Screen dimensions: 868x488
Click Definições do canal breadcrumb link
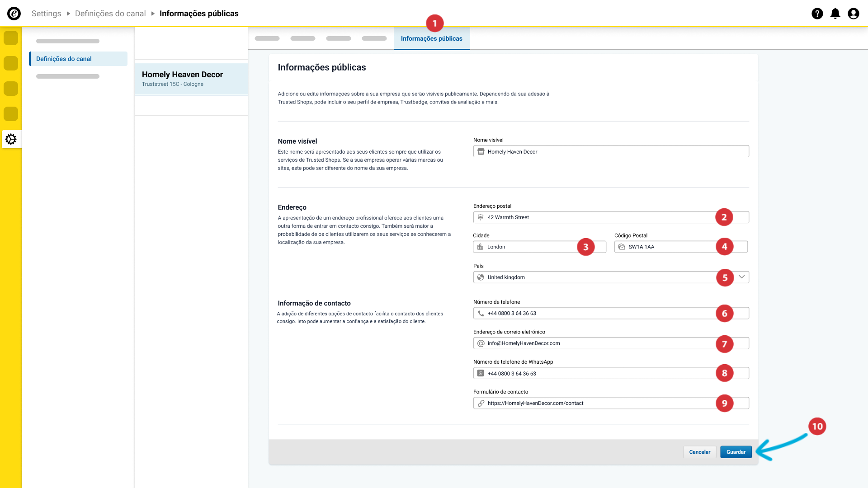point(110,14)
